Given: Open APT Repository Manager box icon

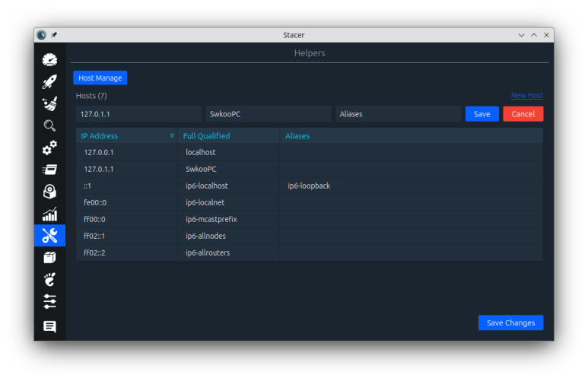Looking at the screenshot, I should click(49, 258).
